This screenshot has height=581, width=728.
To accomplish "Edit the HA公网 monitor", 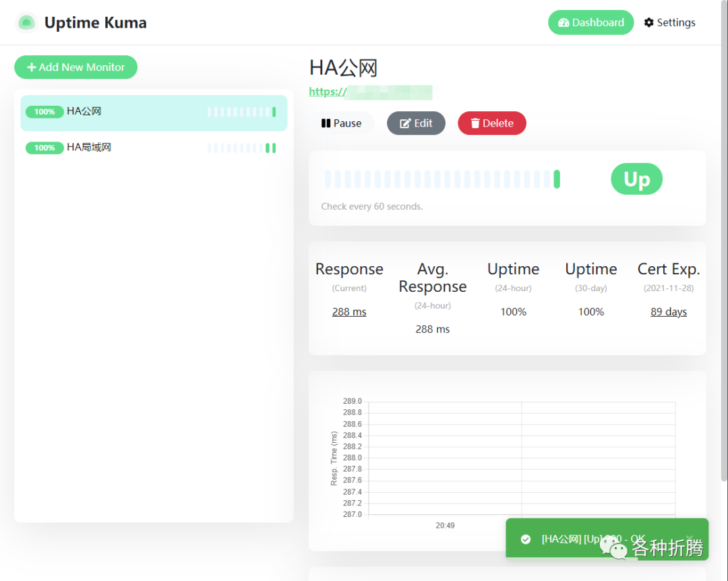I will pyautogui.click(x=416, y=123).
